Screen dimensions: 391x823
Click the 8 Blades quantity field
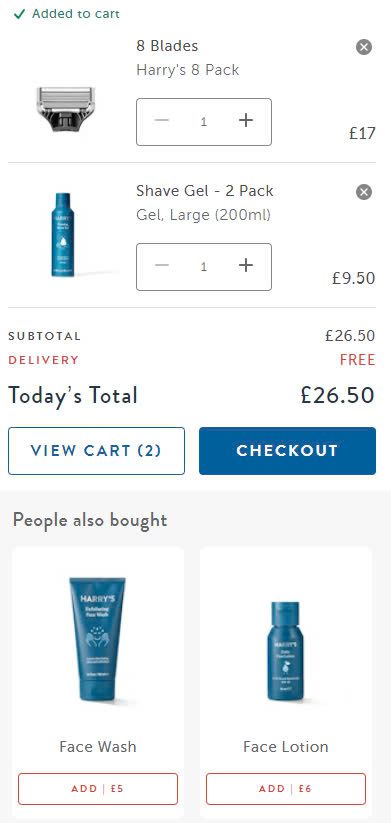204,122
